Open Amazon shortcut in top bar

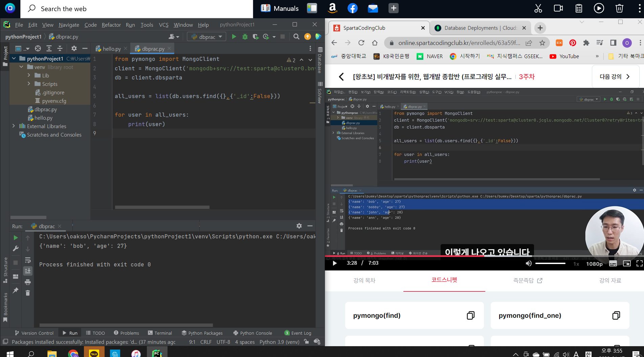coord(333,8)
